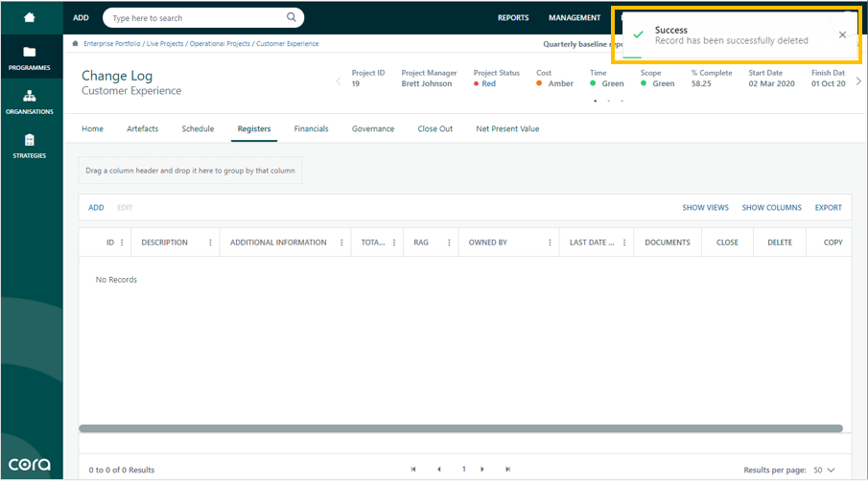This screenshot has height=484, width=868.
Task: Switch to the Artefacts tab
Action: (142, 128)
